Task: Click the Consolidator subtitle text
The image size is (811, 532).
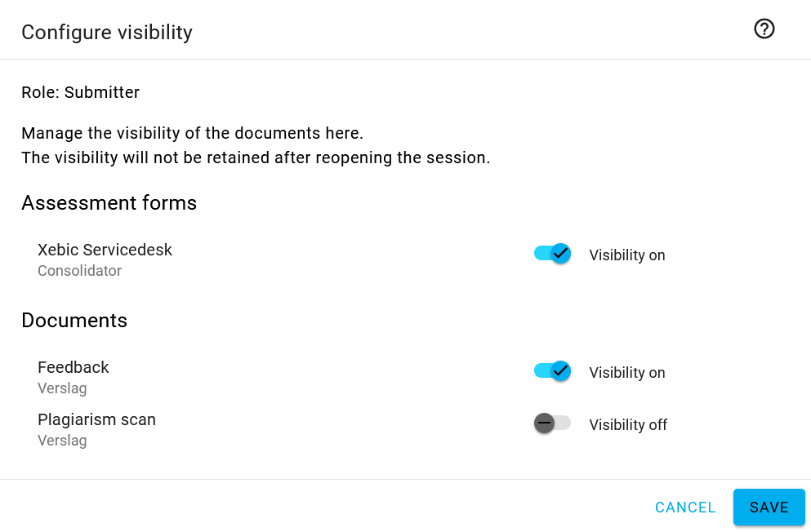Action: click(x=80, y=271)
